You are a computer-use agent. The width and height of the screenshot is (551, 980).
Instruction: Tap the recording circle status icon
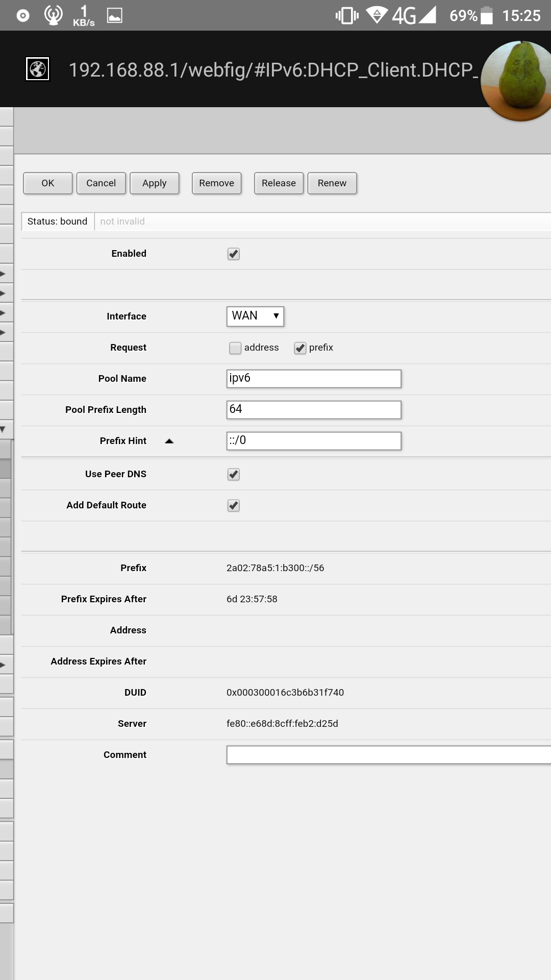23,16
